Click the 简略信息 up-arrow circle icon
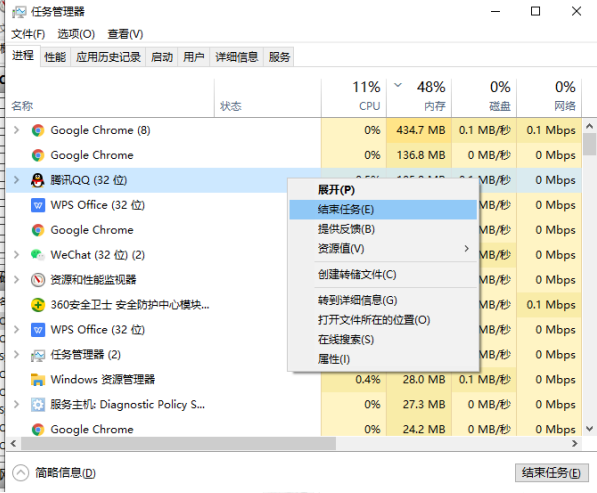 click(x=21, y=473)
